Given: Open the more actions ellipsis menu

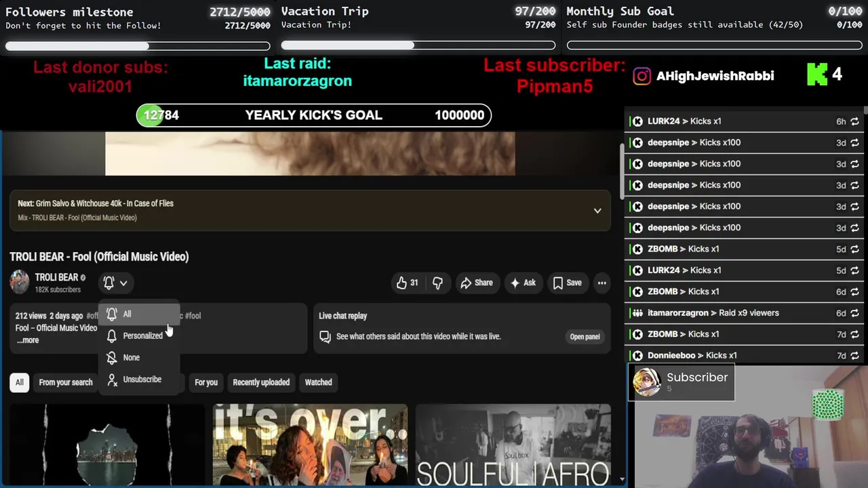Looking at the screenshot, I should pos(601,283).
